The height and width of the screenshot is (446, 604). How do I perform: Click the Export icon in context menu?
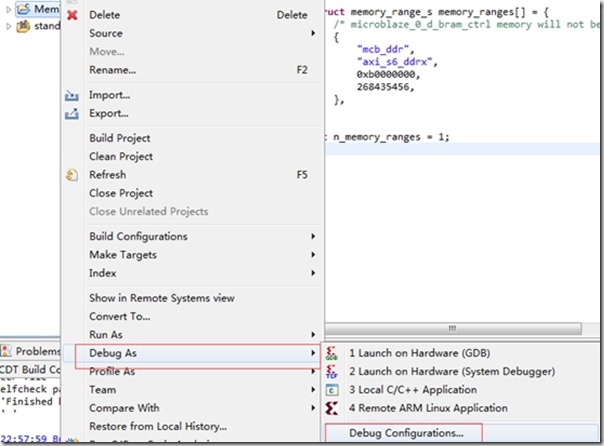[72, 114]
